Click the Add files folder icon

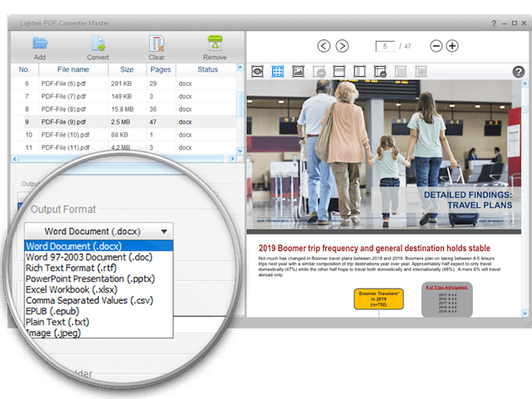40,43
